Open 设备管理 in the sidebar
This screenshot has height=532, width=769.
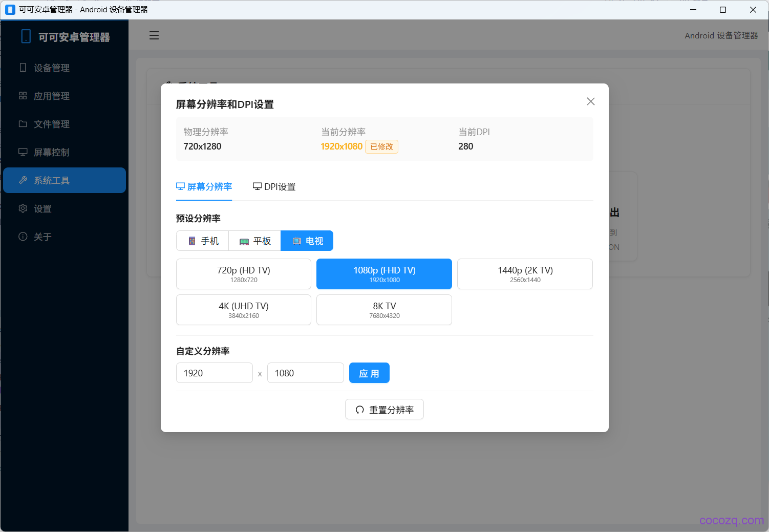[x=65, y=68]
